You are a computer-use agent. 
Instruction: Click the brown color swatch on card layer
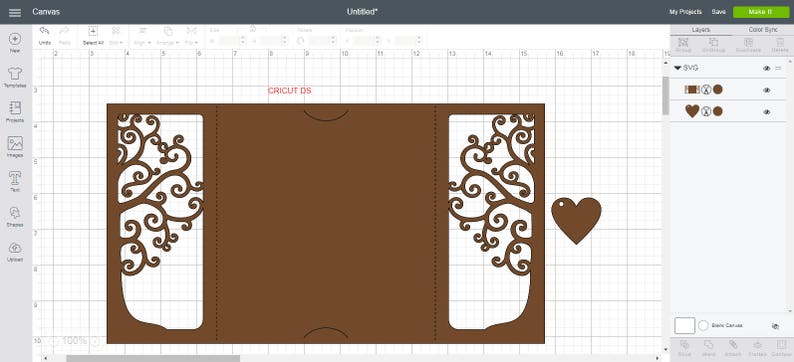coord(718,90)
